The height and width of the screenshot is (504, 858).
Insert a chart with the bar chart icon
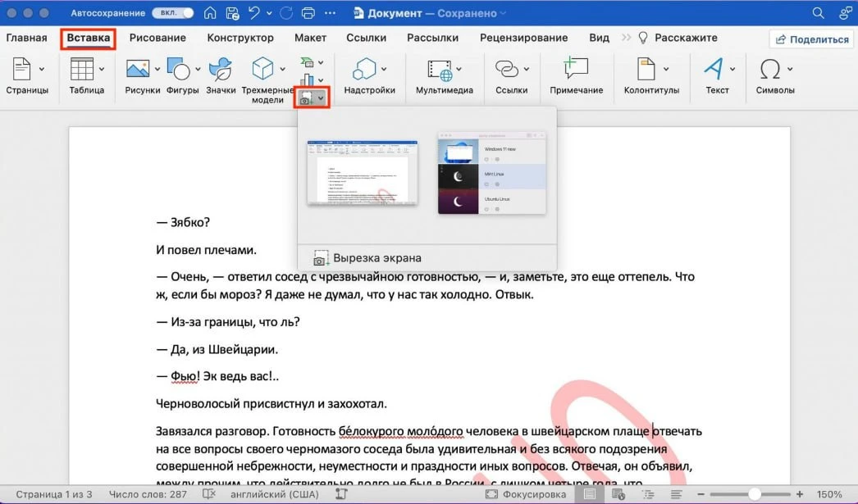pyautogui.click(x=307, y=79)
